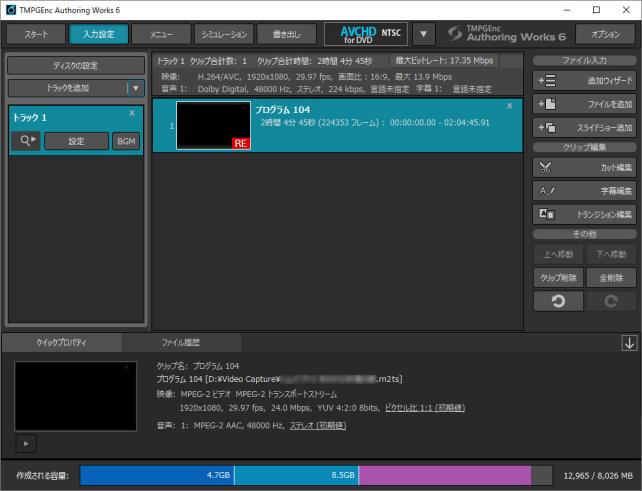The width and height of the screenshot is (642, 491).
Task: Collapse the bottom panel with down-arrow icon
Action: click(x=629, y=343)
